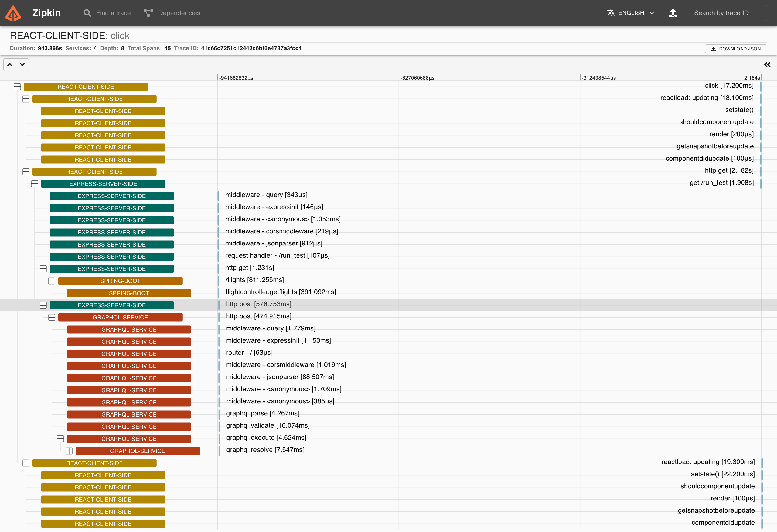Click the DOWNLOAD JSON button

(735, 49)
